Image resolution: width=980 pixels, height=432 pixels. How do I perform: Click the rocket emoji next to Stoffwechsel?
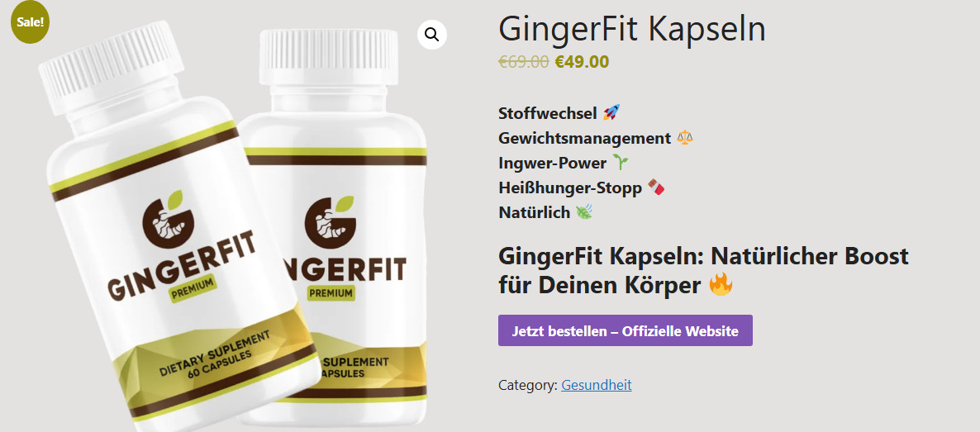[x=611, y=113]
